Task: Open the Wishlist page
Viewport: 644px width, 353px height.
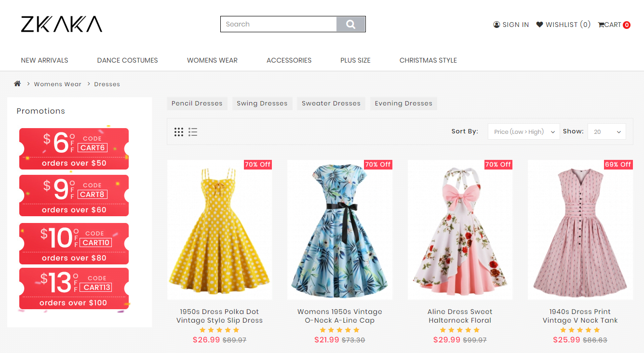Action: [563, 25]
